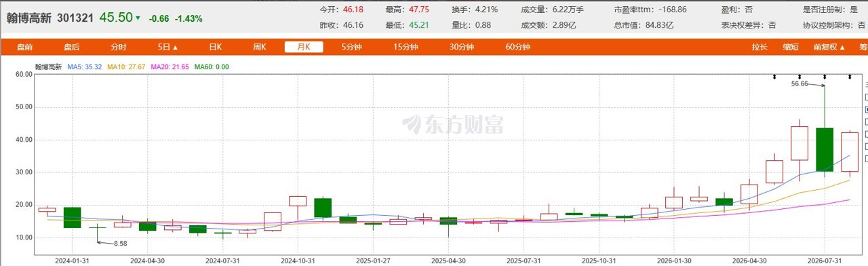
Task: Click the 量比 value 0.88
Action: 482,24
